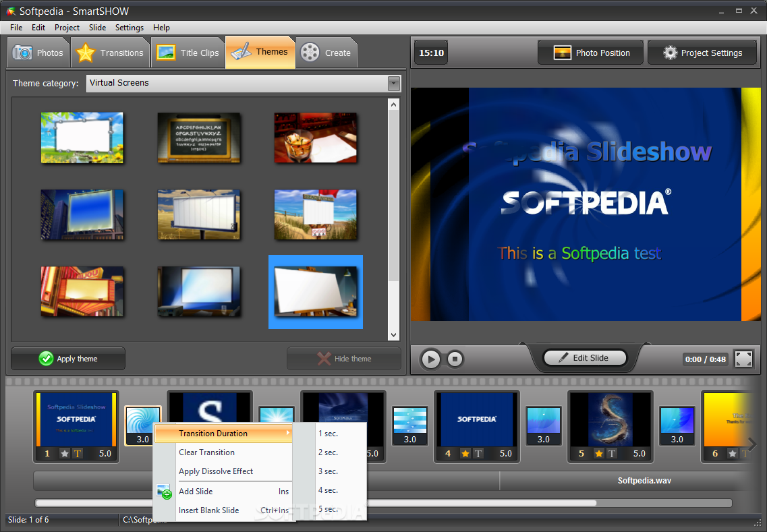This screenshot has width=767, height=532.
Task: Choose Apply Dissolve Effect
Action: [x=223, y=471]
